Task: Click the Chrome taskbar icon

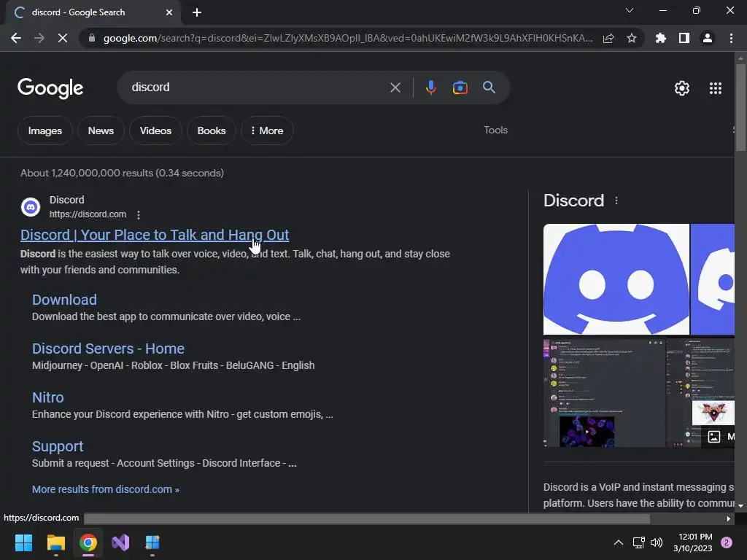Action: (88, 542)
